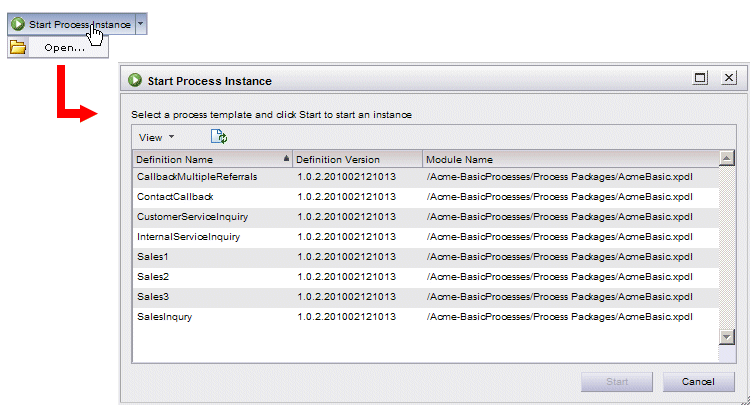Expand the Start Process Instance dropdown arrow

pyautogui.click(x=140, y=24)
